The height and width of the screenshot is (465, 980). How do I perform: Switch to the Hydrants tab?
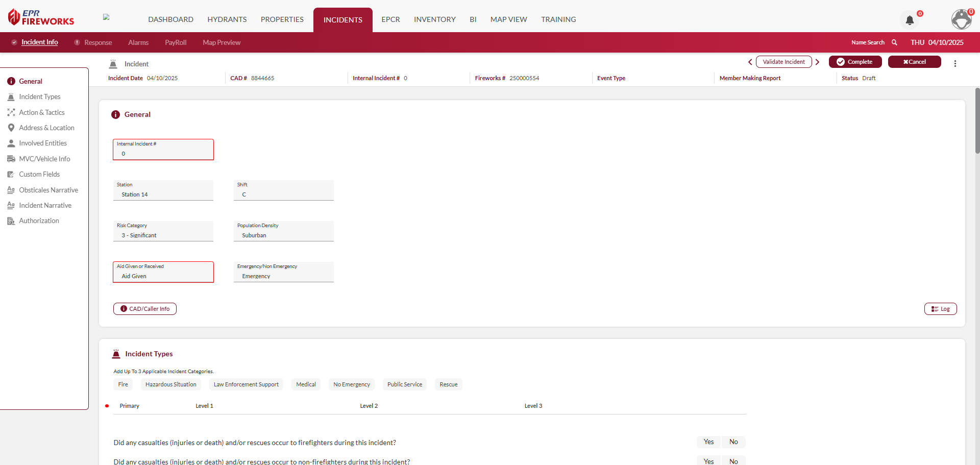click(227, 19)
